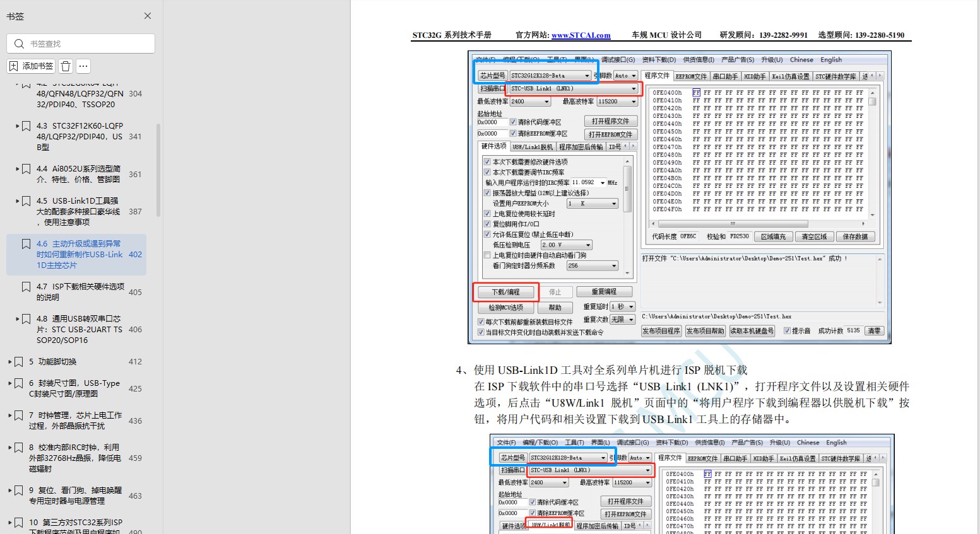Expand bookmark 4.8 通用USB转双串口芯片

17,319
